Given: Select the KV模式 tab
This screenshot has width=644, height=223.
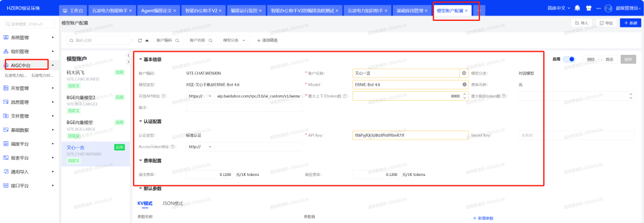Looking at the screenshot, I should coord(145,203).
